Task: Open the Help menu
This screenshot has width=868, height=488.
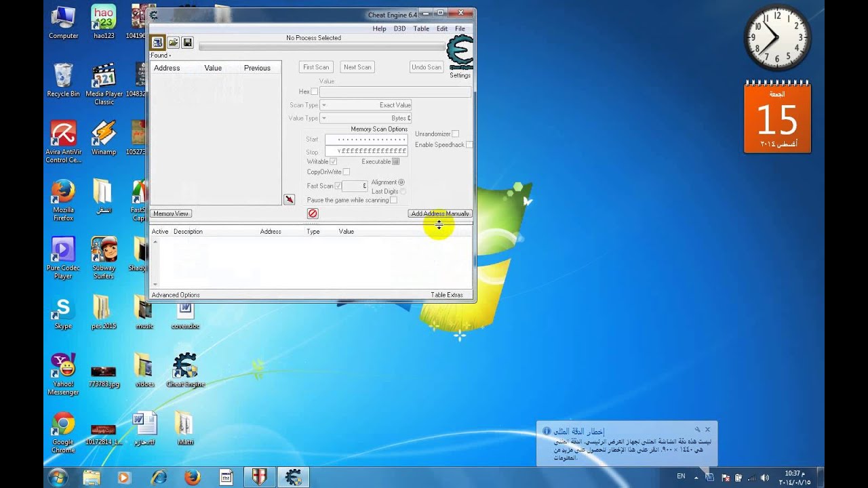Action: click(x=379, y=28)
